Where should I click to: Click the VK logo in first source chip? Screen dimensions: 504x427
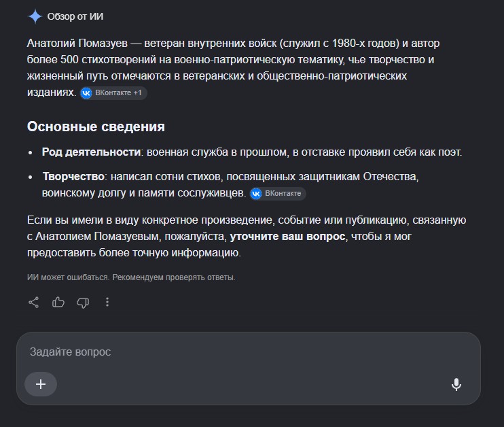[86, 93]
